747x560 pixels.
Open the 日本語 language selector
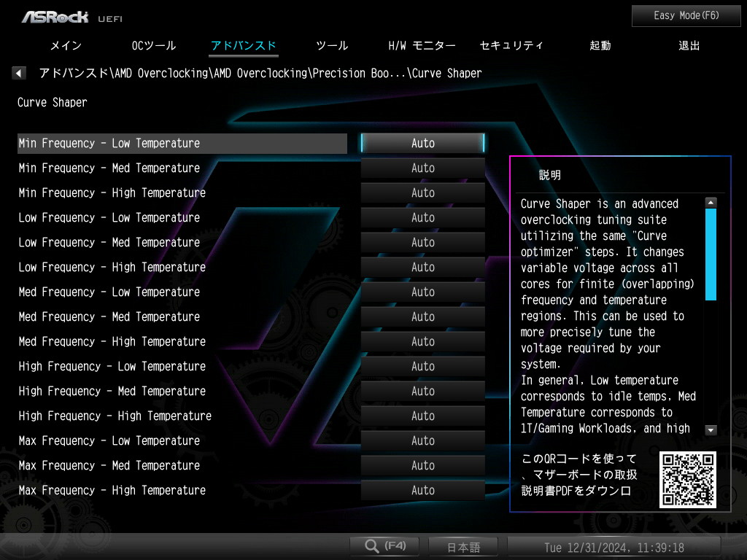(463, 547)
